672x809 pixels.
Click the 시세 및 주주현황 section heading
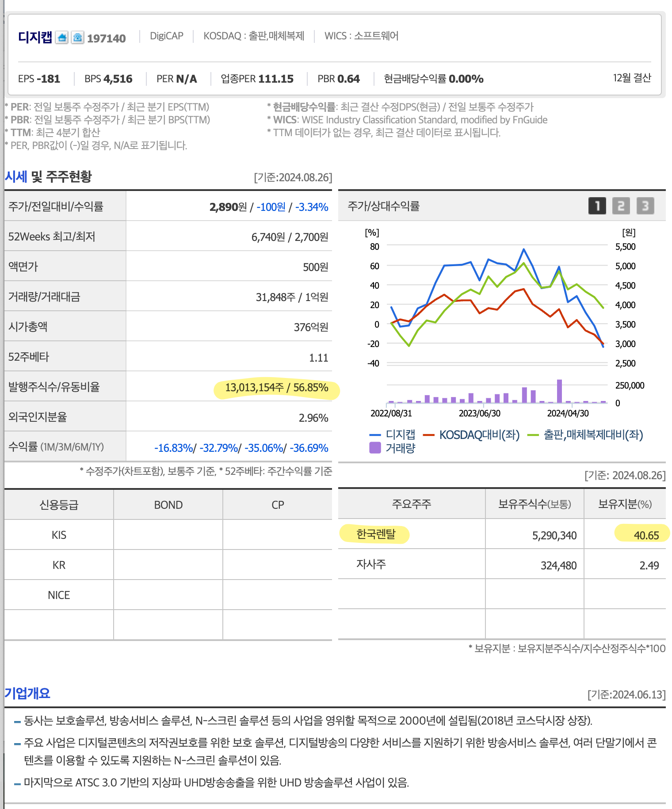(x=48, y=177)
